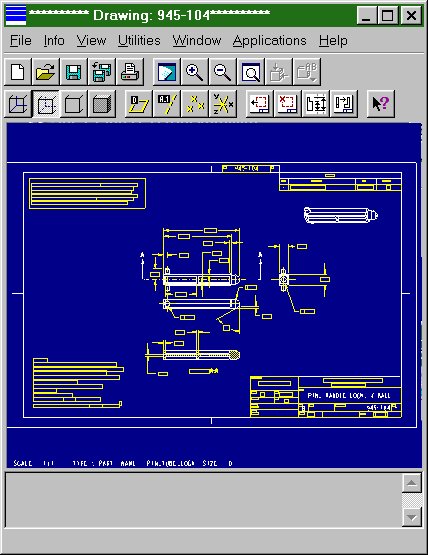Click the SCALE text in the drawing footer

click(x=23, y=463)
